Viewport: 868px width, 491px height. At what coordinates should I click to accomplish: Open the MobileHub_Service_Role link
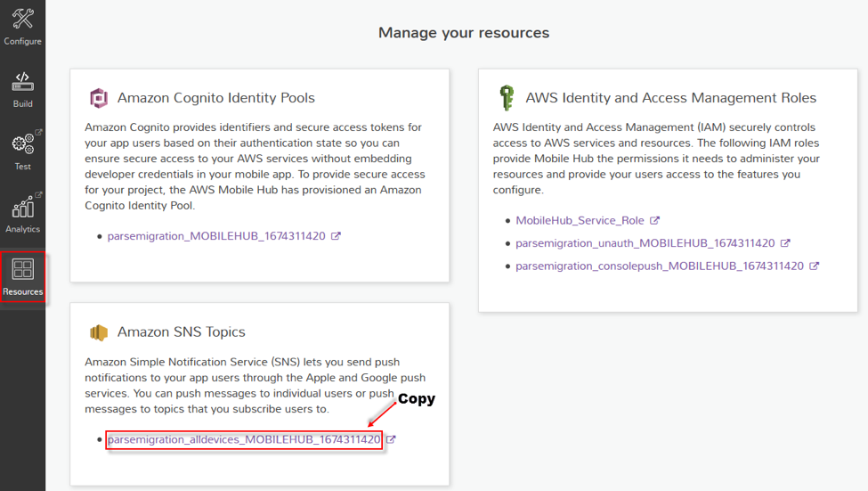[x=580, y=221]
